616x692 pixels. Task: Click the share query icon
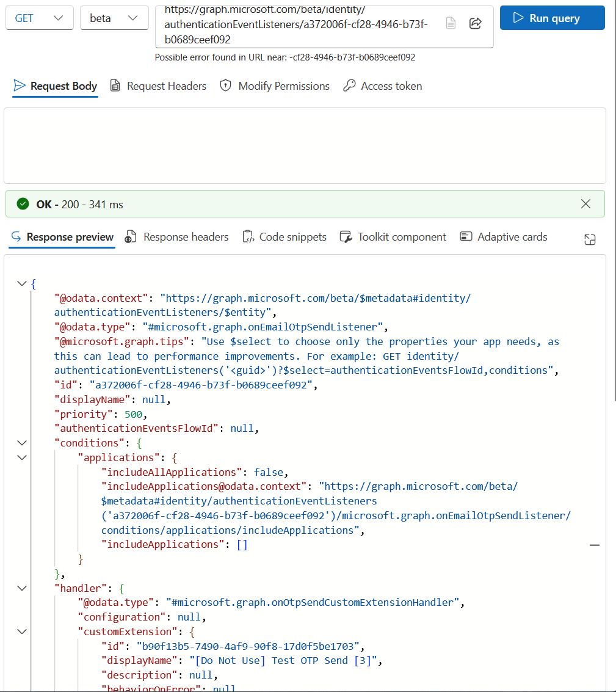pos(475,23)
